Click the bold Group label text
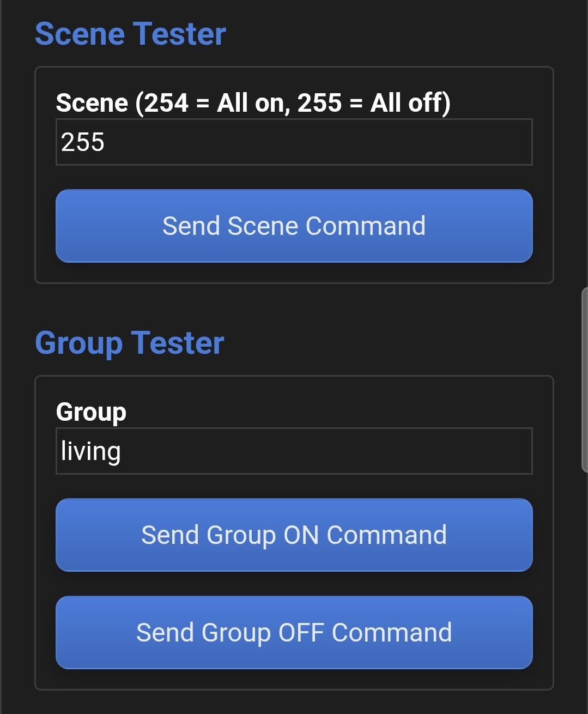 (x=91, y=412)
